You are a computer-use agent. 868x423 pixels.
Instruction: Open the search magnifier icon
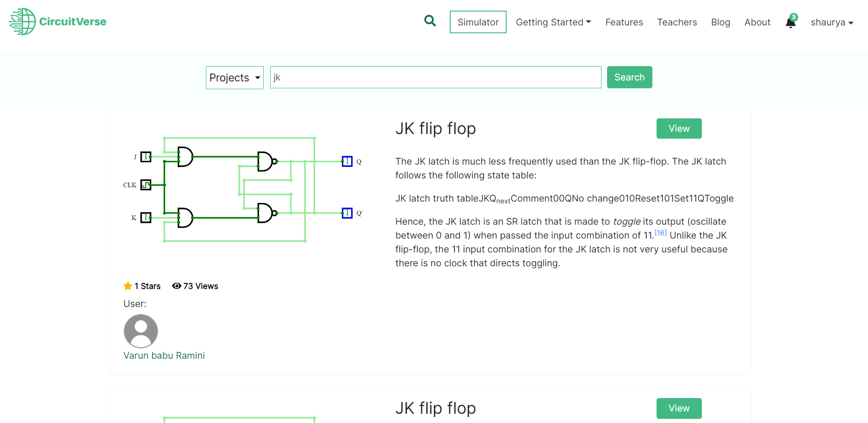[x=429, y=21]
